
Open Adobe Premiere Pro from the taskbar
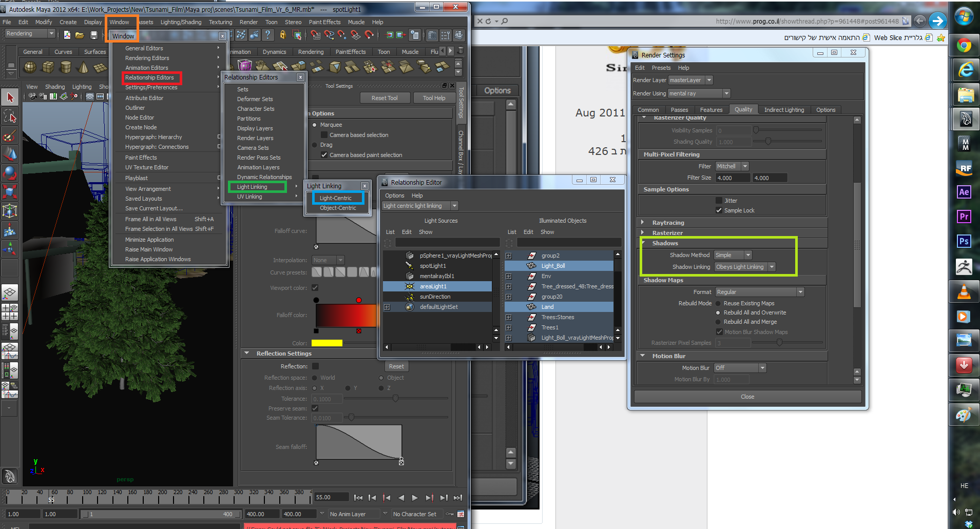pyautogui.click(x=964, y=217)
